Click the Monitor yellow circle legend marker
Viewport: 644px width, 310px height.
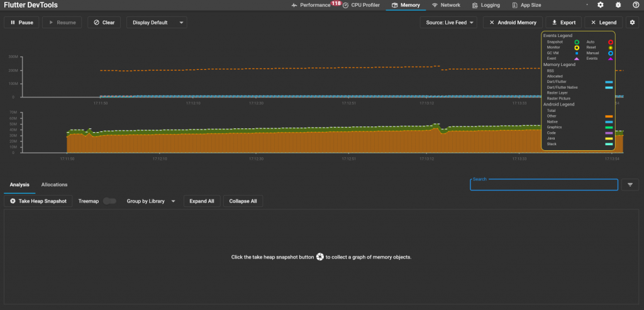(x=577, y=48)
